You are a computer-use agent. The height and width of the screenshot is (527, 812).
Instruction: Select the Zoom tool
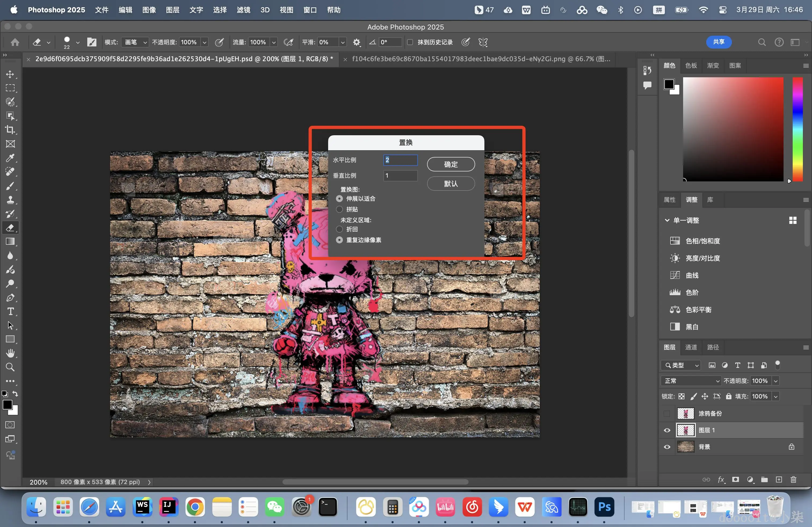tap(10, 367)
